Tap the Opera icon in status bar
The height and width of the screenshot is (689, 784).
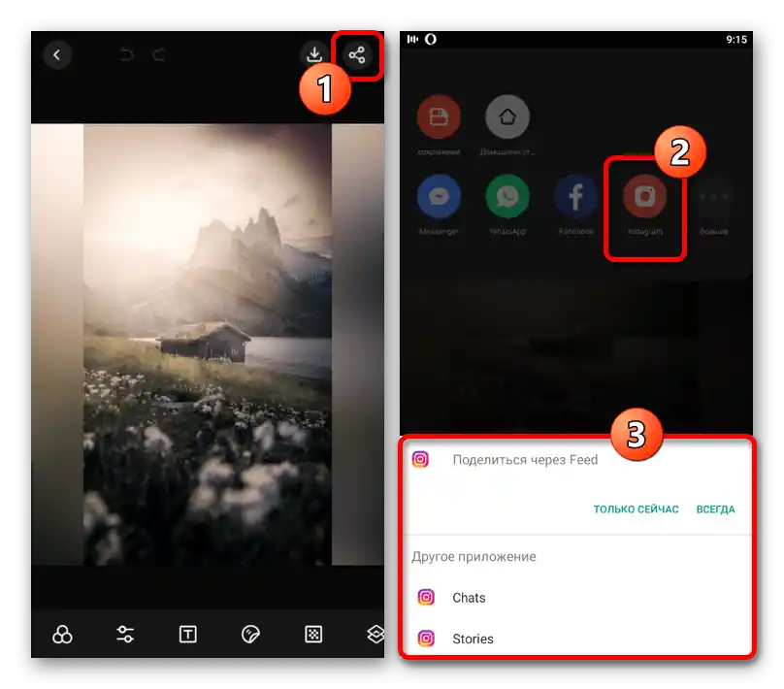(431, 39)
